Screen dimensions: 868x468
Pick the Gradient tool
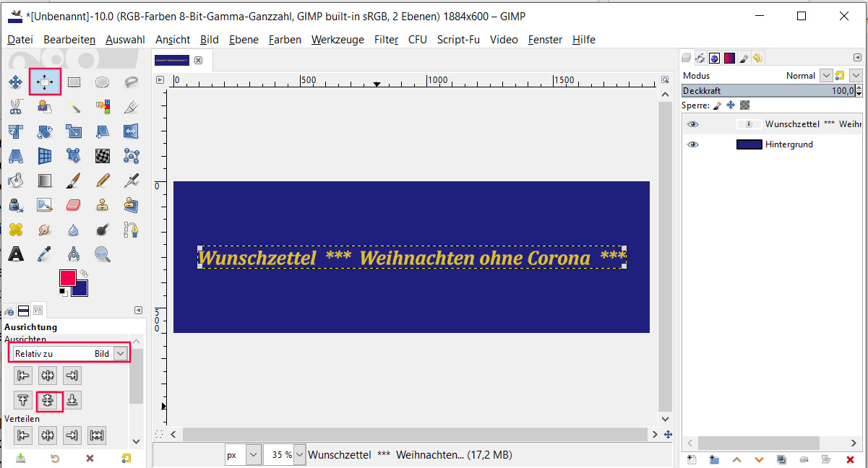45,181
